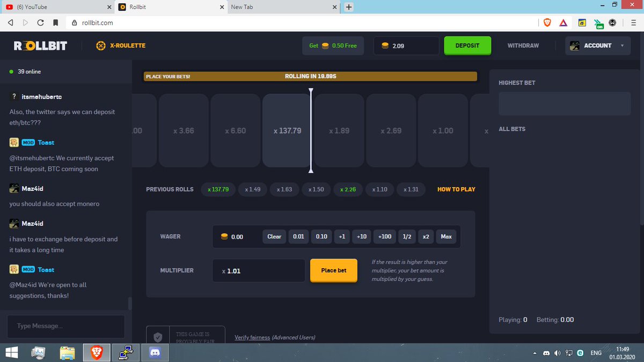This screenshot has width=644, height=362.
Task: Click the wager amount input field
Action: click(x=240, y=237)
